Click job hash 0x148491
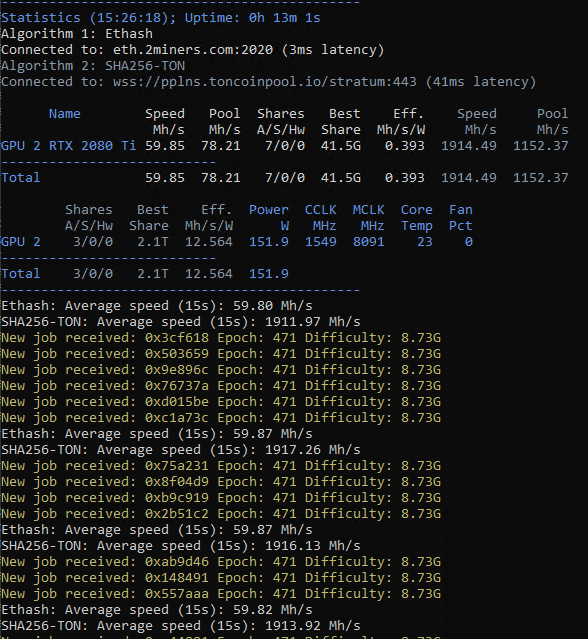This screenshot has width=588, height=639. [x=177, y=578]
